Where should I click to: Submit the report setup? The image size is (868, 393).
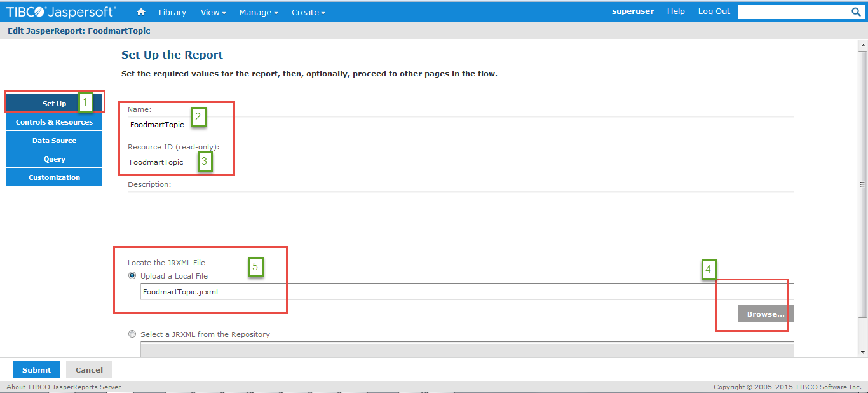click(36, 369)
